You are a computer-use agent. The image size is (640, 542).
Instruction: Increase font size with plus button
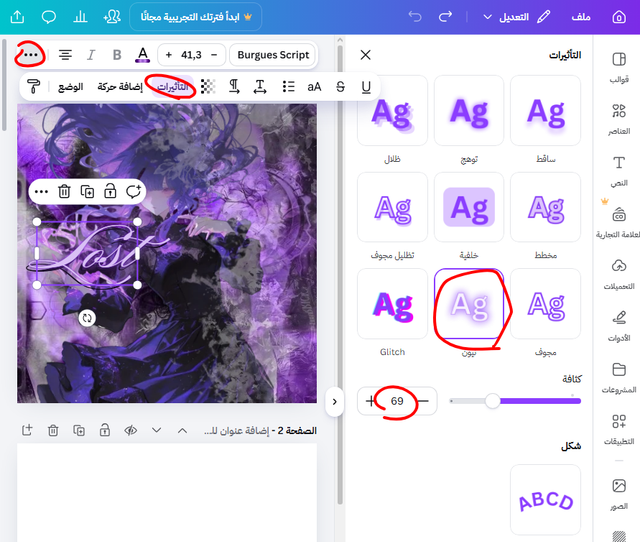pyautogui.click(x=169, y=55)
